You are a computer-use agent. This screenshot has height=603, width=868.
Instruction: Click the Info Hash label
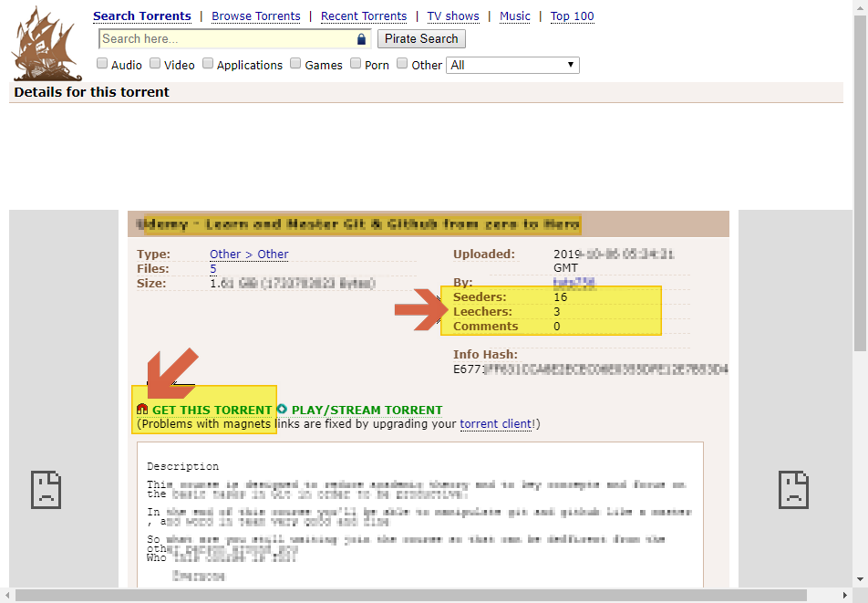[x=485, y=354]
